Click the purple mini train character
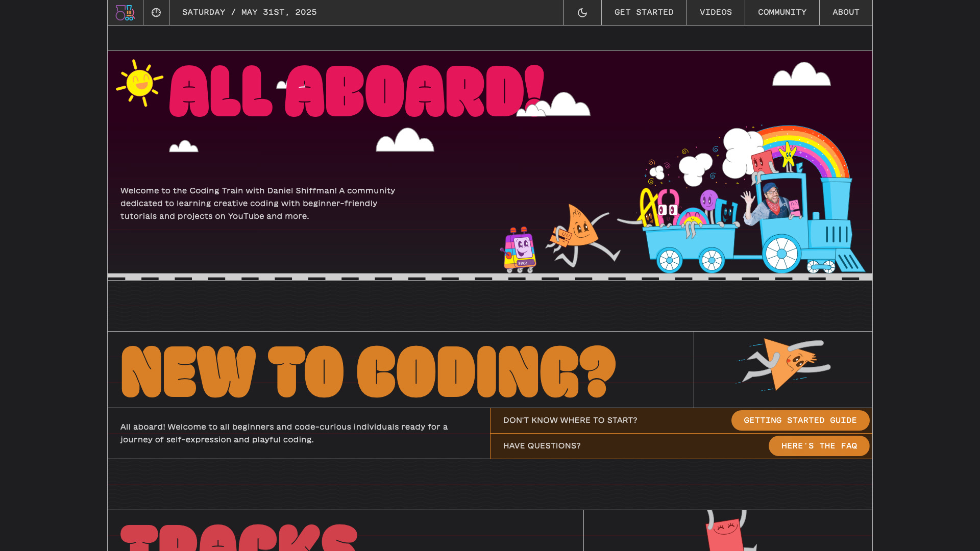 520,250
